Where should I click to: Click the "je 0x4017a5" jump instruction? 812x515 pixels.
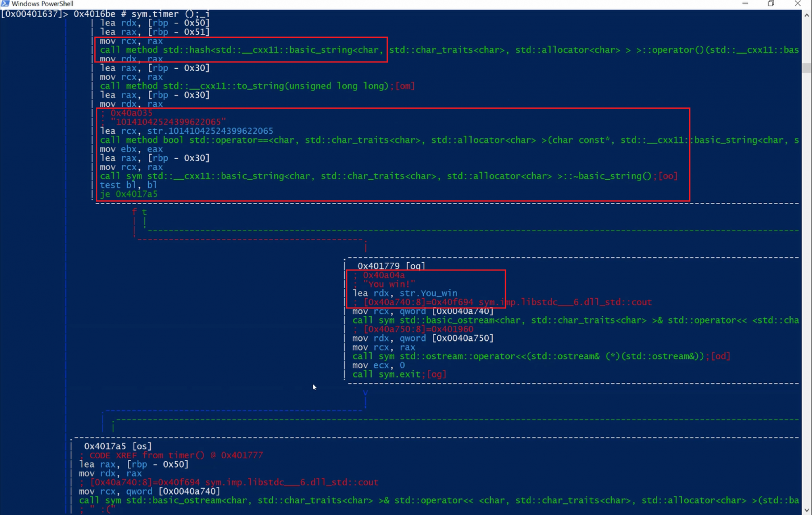[129, 194]
